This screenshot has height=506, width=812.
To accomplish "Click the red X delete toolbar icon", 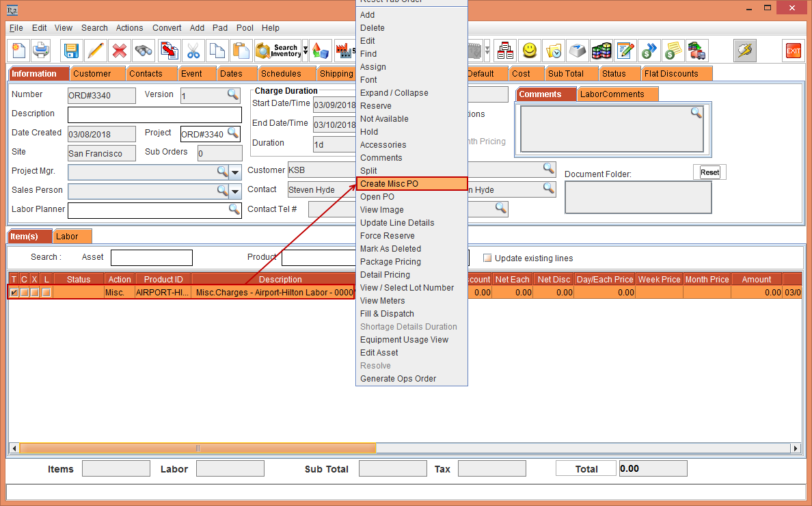I will 118,51.
